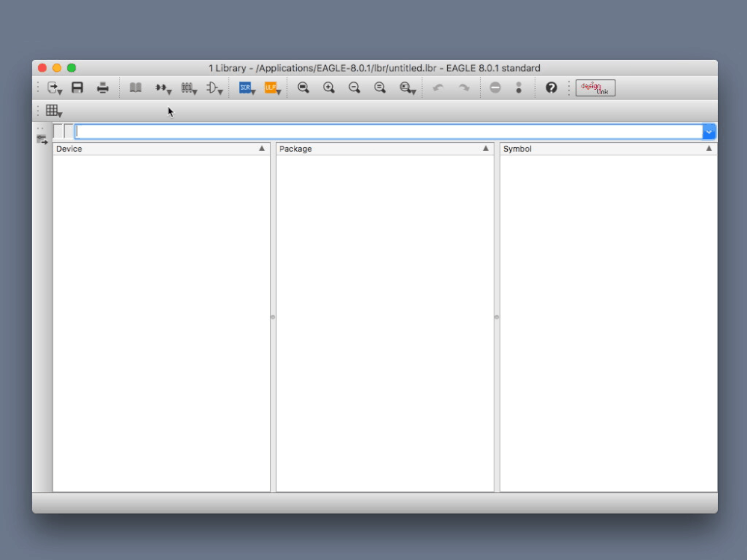The height and width of the screenshot is (560, 747).
Task: Open the Grid settings dropdown
Action: (54, 111)
